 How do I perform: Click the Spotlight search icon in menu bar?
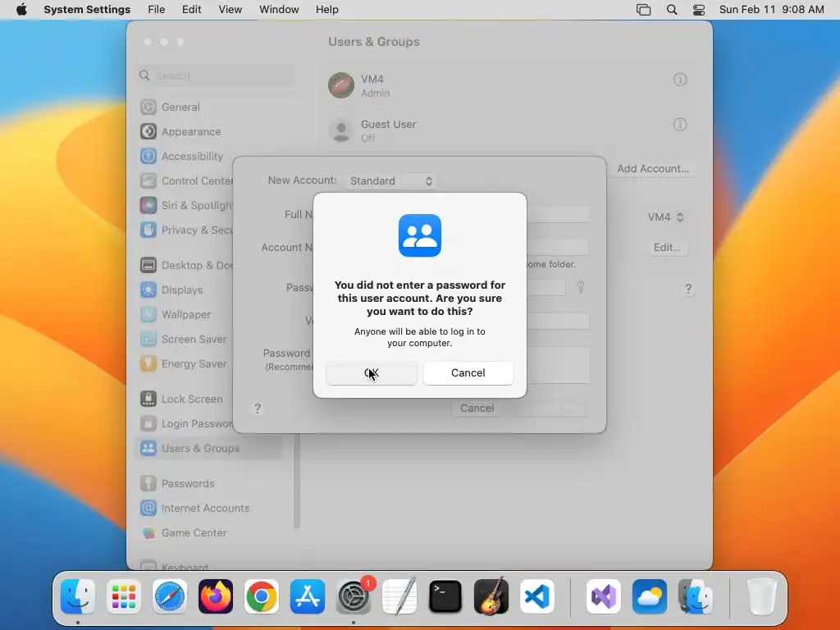pyautogui.click(x=672, y=10)
